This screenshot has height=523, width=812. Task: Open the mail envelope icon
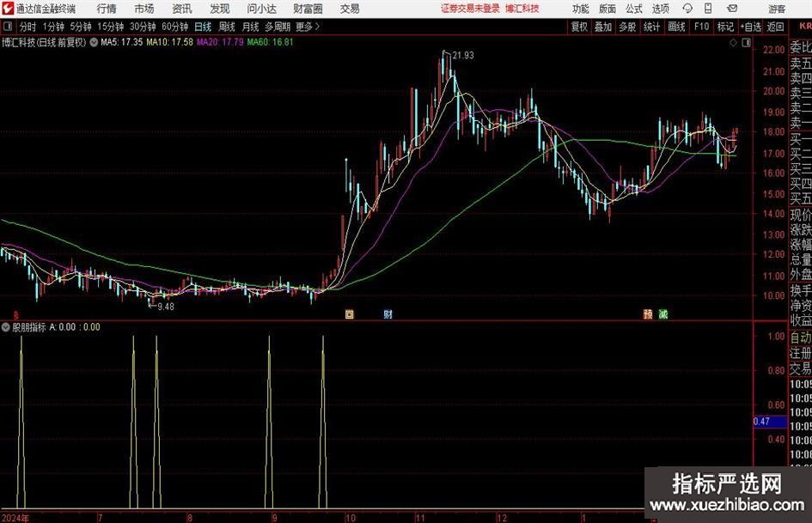pos(732,9)
